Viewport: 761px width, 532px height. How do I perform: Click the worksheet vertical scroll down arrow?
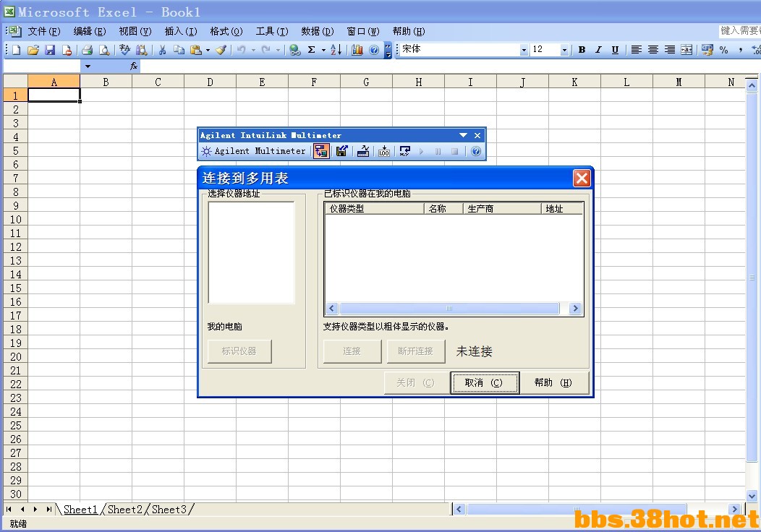[752, 496]
